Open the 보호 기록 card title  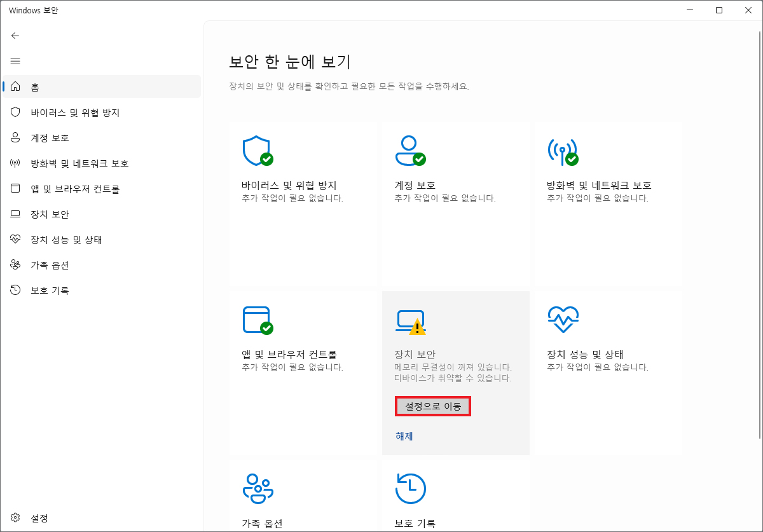415,524
